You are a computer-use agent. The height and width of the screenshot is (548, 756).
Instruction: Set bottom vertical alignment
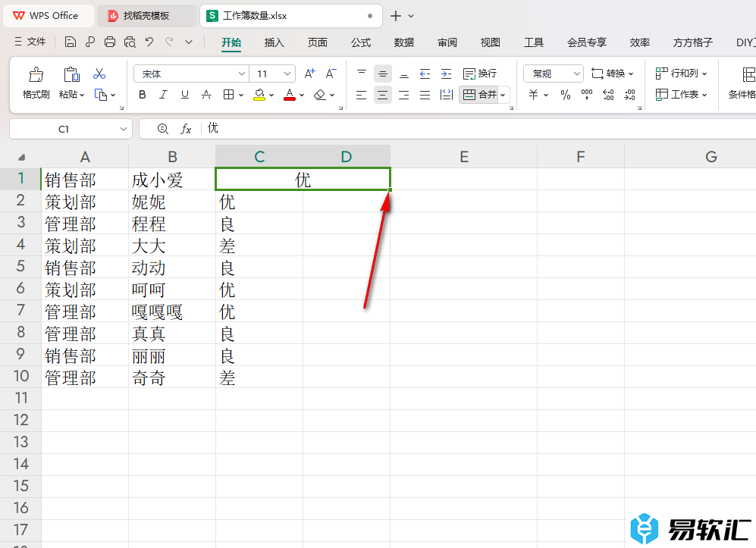[x=404, y=74]
